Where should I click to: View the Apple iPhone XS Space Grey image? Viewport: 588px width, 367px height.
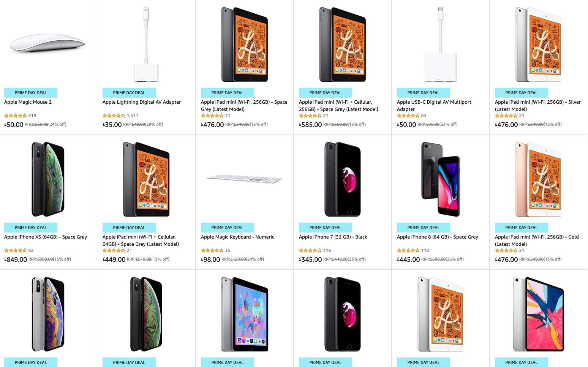coord(48,179)
